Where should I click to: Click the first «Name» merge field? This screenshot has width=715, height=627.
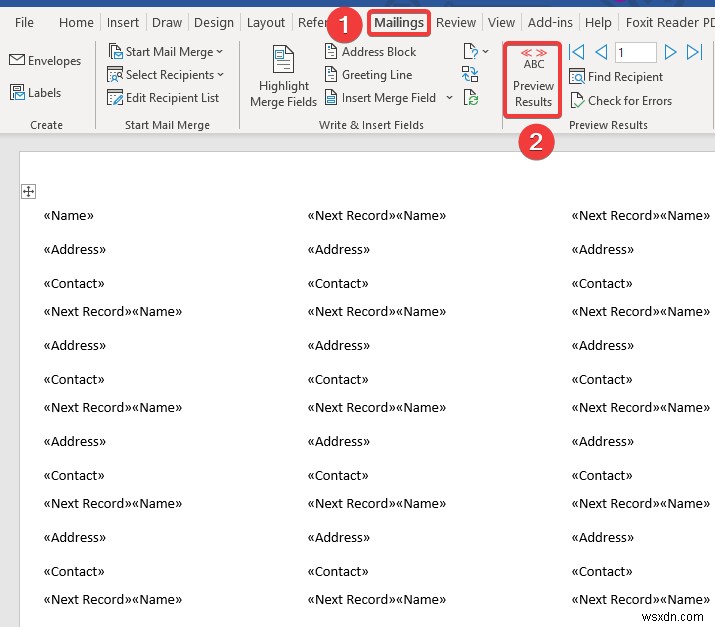pos(68,215)
